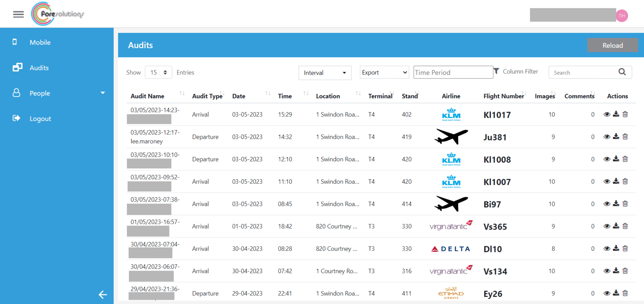Focus the Time Period input field
Screen dimensions: 644x304
pos(453,72)
